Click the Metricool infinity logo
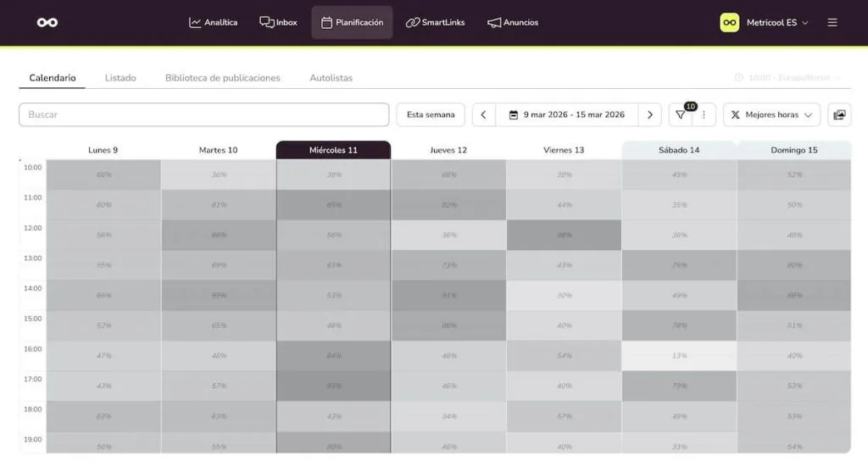 tap(47, 23)
